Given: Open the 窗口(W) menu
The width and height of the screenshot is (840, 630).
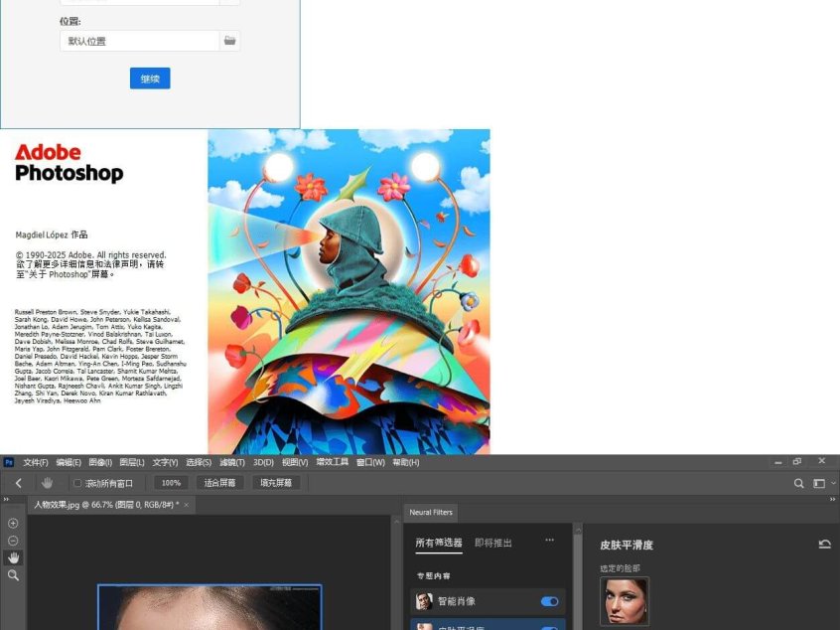Looking at the screenshot, I should pos(370,462).
